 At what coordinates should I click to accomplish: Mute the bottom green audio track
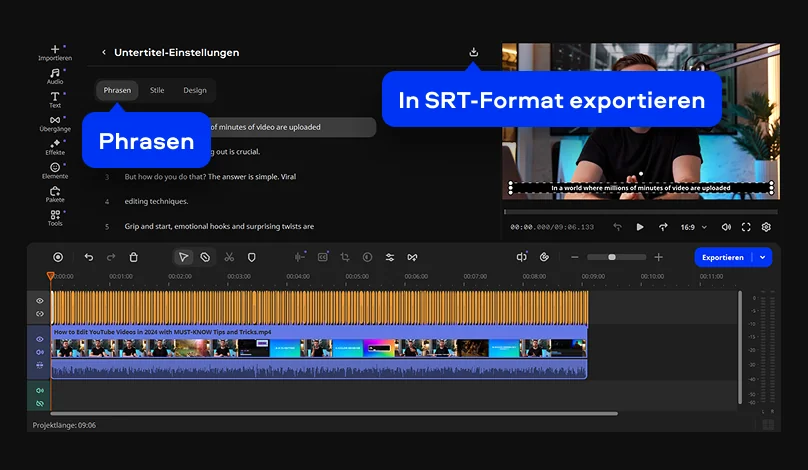tap(40, 390)
